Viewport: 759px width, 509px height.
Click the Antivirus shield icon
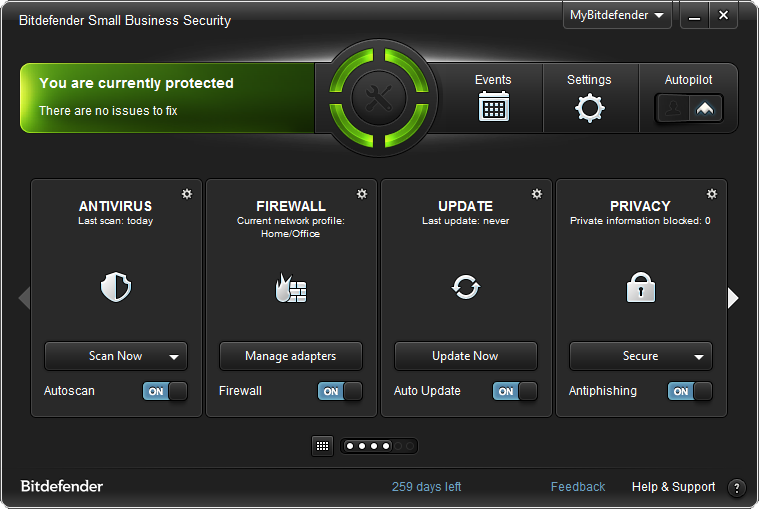pyautogui.click(x=116, y=289)
